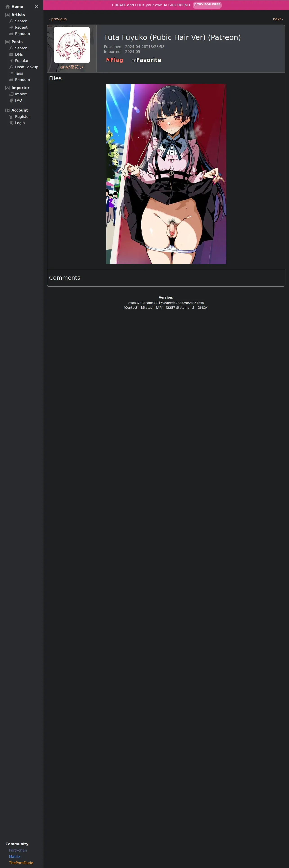289x868 pixels.
Task: Open the [DMCA] footer link
Action: point(202,308)
